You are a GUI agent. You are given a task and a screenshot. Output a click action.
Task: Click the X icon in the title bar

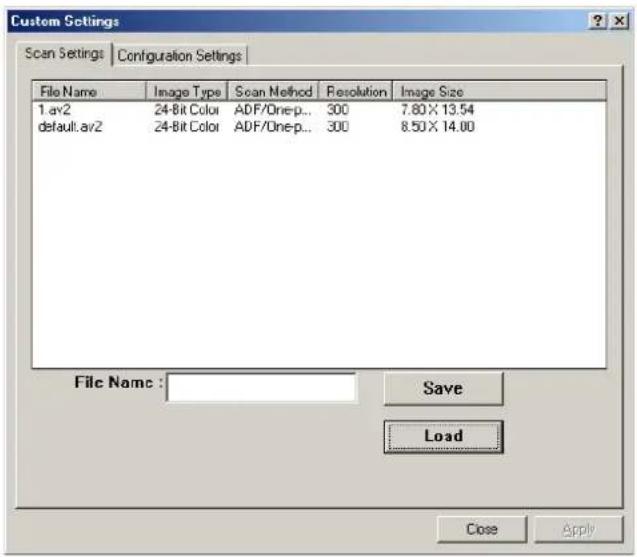click(619, 20)
